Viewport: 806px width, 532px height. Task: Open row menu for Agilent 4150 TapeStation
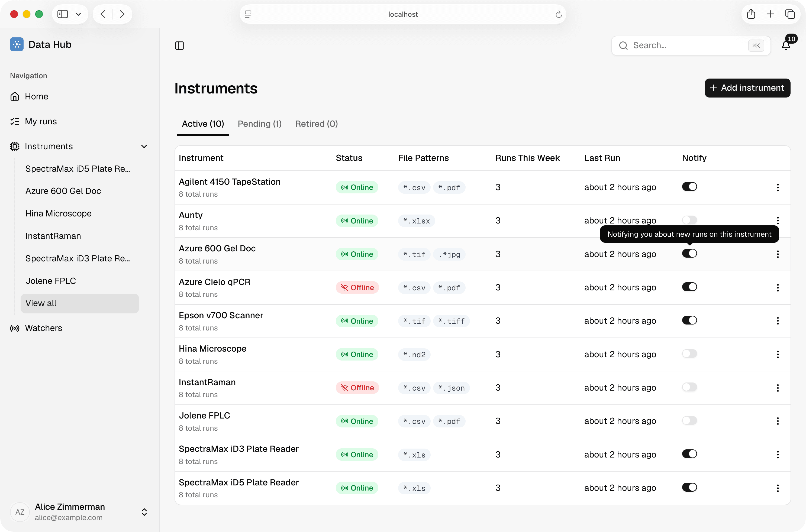(x=778, y=188)
